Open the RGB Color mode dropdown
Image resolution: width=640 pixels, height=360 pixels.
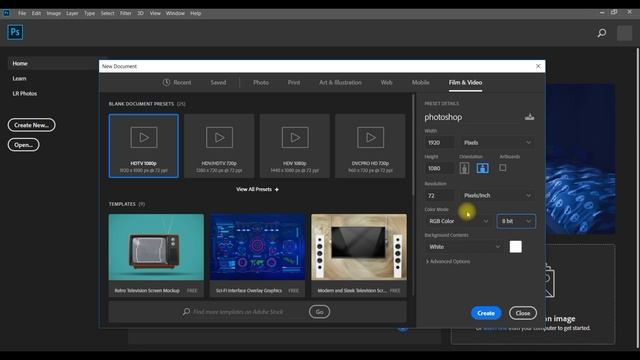[458, 221]
